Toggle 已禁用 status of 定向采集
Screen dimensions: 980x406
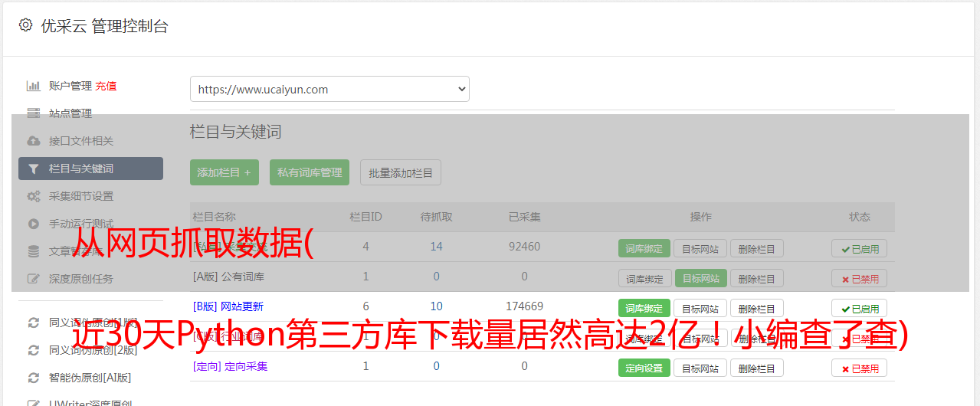coord(860,368)
